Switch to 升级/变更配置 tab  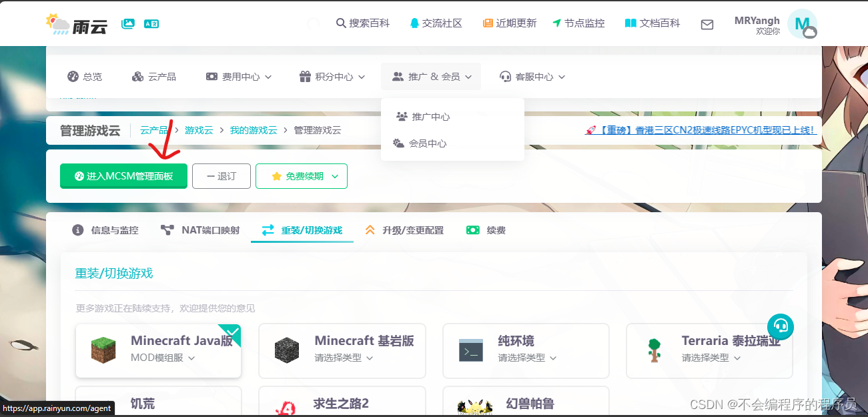[x=404, y=230]
